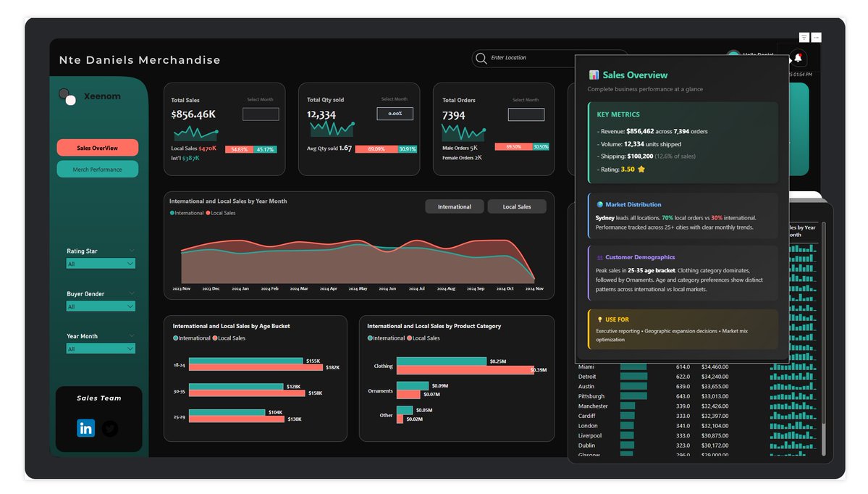Click the 30.50% bar segment in Orders card
Screen dimensions: 868x494
pos(541,147)
